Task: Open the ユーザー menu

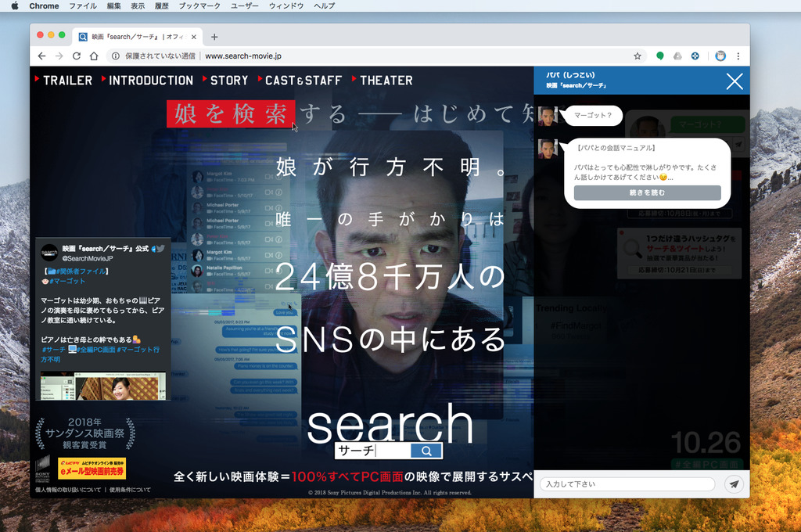Action: 245,5
